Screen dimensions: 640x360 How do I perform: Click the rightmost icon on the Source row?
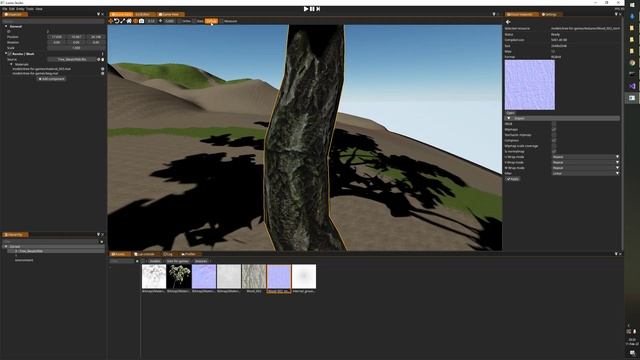102,60
